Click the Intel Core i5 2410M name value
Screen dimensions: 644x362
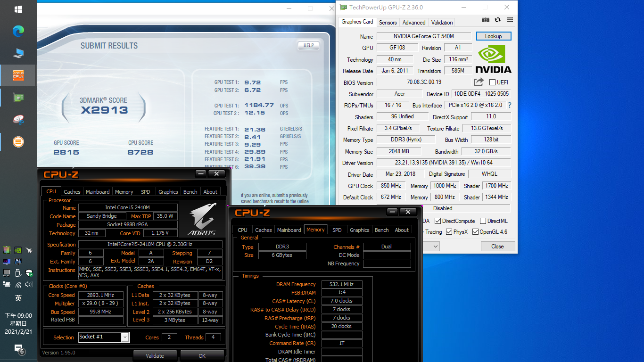pyautogui.click(x=128, y=207)
